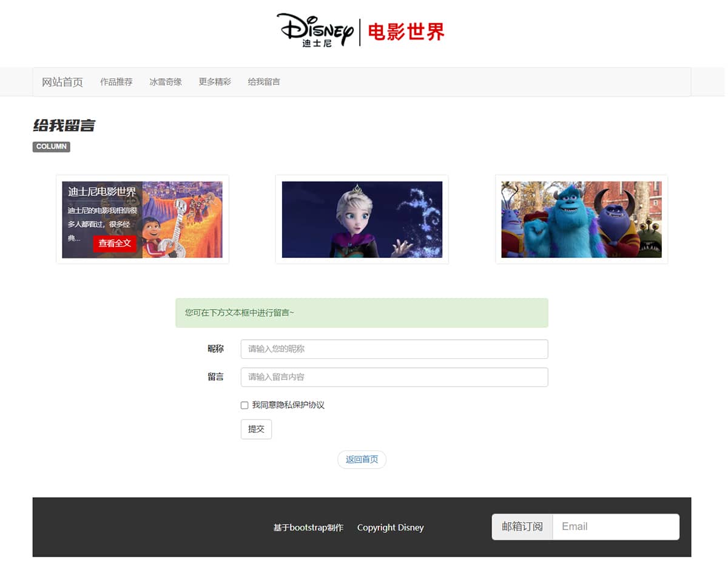Click the 邮箱订阅 addon label
Viewport: 728px width, 584px height.
point(522,527)
